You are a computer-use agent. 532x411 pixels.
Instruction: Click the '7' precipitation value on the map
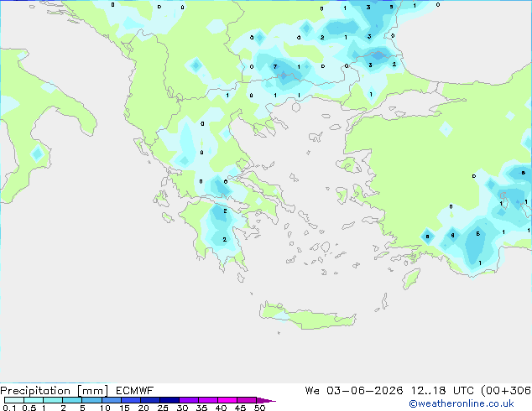click(275, 66)
